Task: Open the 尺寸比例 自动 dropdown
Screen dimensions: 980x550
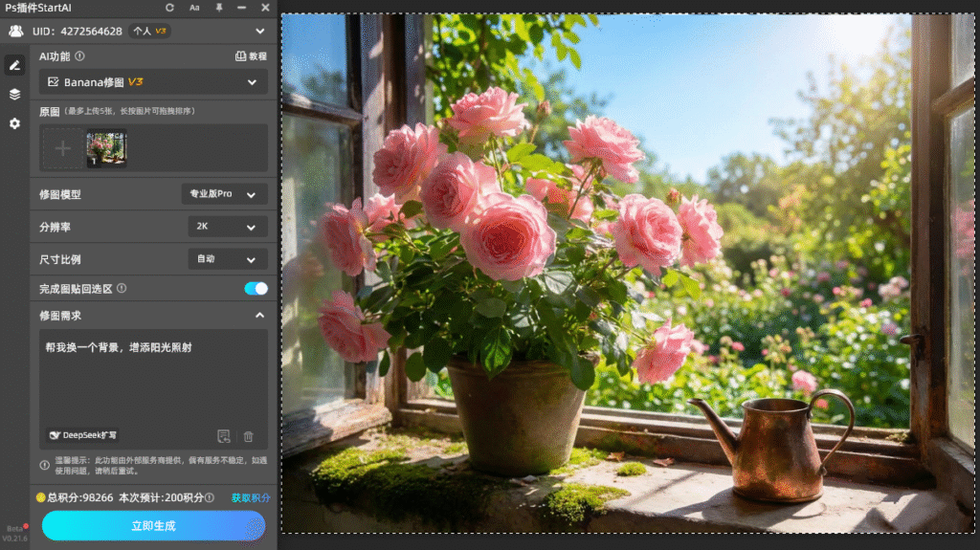Action: click(x=227, y=259)
